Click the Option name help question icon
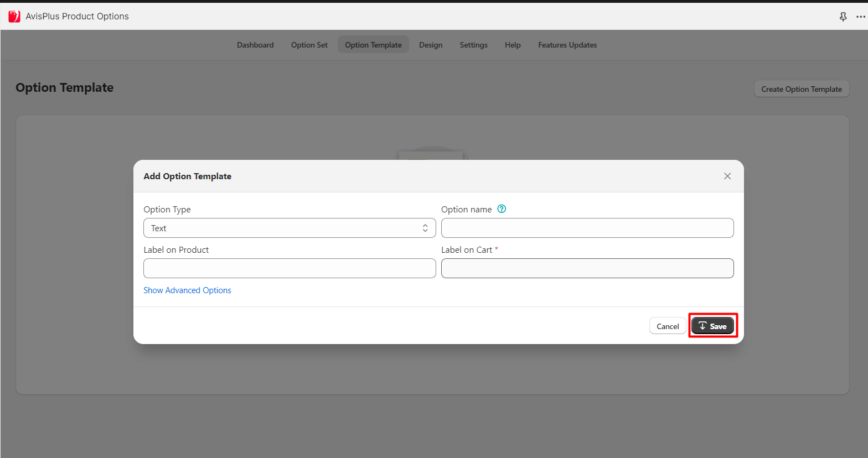The width and height of the screenshot is (868, 458). point(502,209)
